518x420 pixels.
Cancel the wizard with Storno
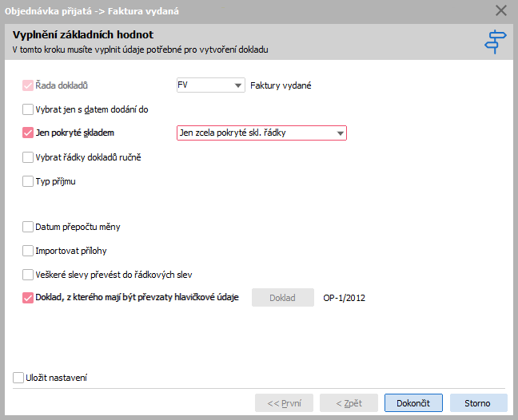pos(478,403)
